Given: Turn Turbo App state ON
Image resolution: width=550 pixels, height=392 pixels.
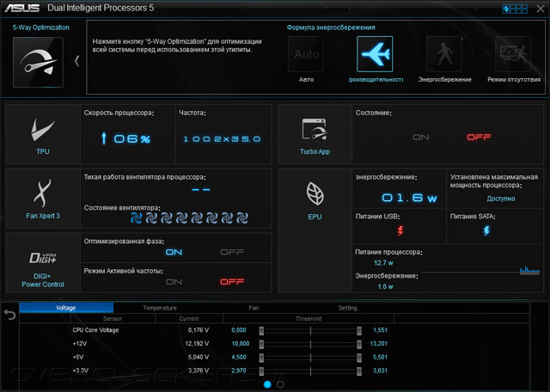Looking at the screenshot, I should tap(420, 138).
